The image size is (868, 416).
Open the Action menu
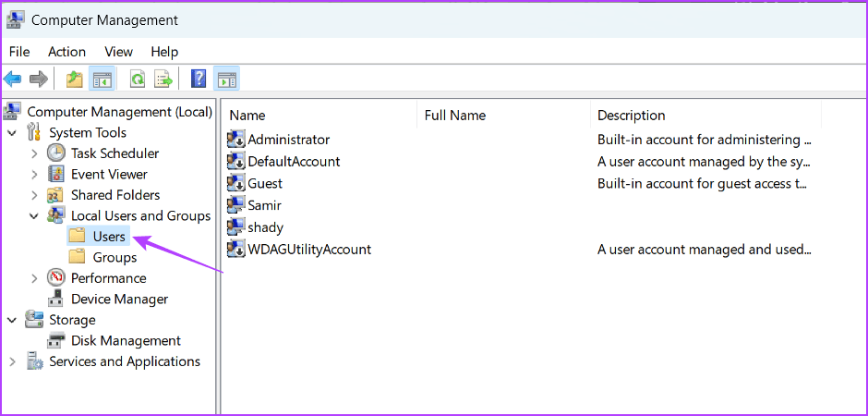click(x=66, y=52)
